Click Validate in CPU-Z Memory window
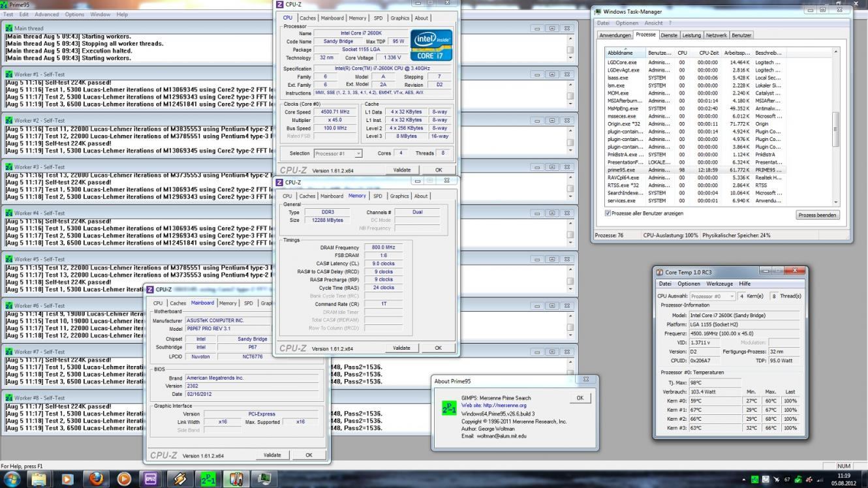Viewport: 868px width, 488px height. (x=402, y=348)
